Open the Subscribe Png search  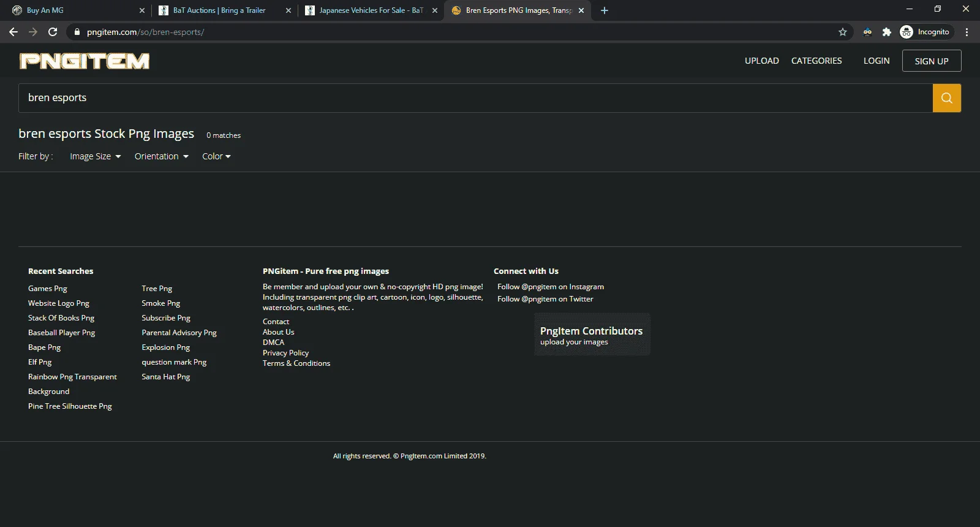(x=166, y=318)
